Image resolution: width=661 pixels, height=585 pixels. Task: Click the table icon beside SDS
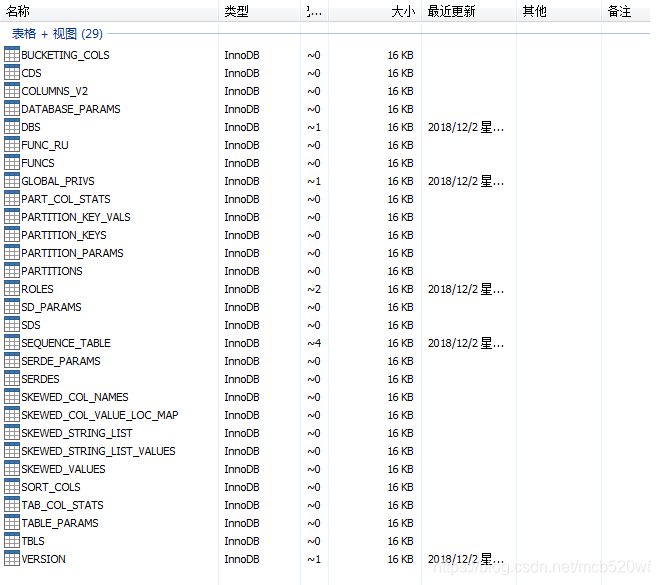[12, 325]
